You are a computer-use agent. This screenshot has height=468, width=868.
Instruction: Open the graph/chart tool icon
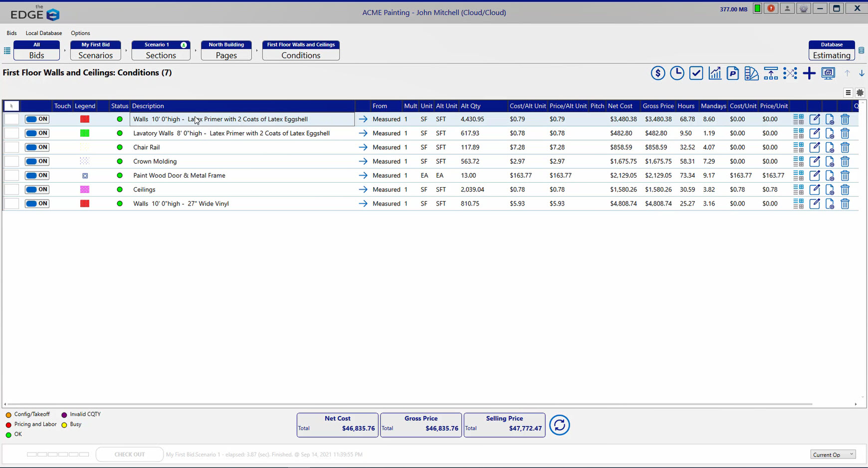click(715, 73)
